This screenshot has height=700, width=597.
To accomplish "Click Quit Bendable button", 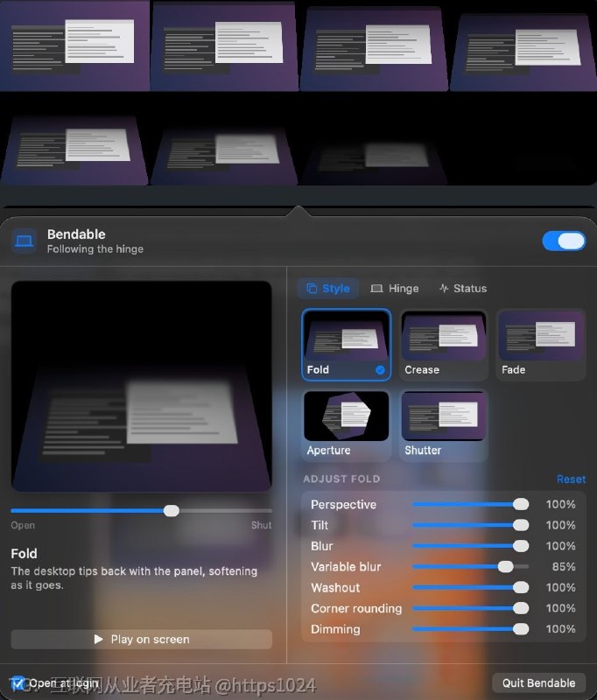I will pyautogui.click(x=538, y=683).
